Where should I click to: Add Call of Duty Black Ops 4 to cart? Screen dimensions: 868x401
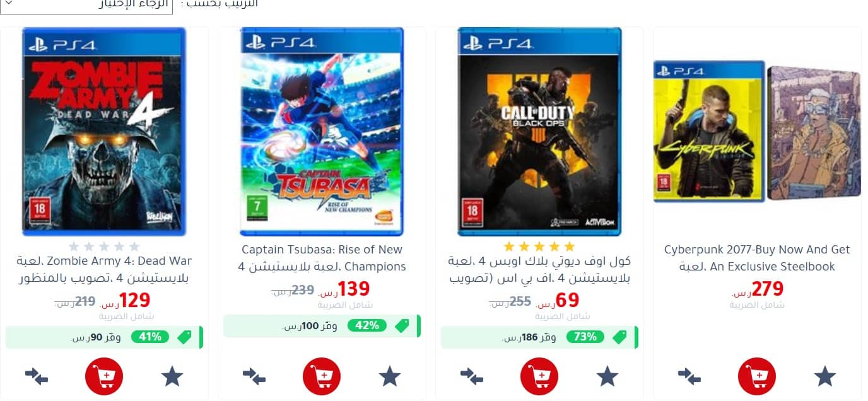click(539, 376)
